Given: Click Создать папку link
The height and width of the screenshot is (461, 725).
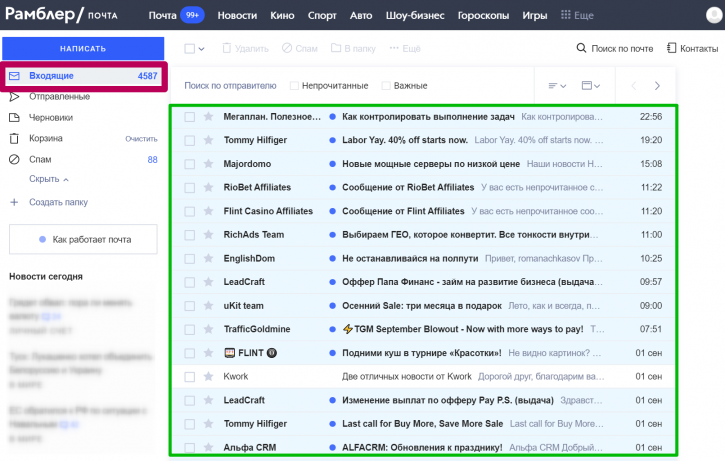Looking at the screenshot, I should click(x=58, y=202).
